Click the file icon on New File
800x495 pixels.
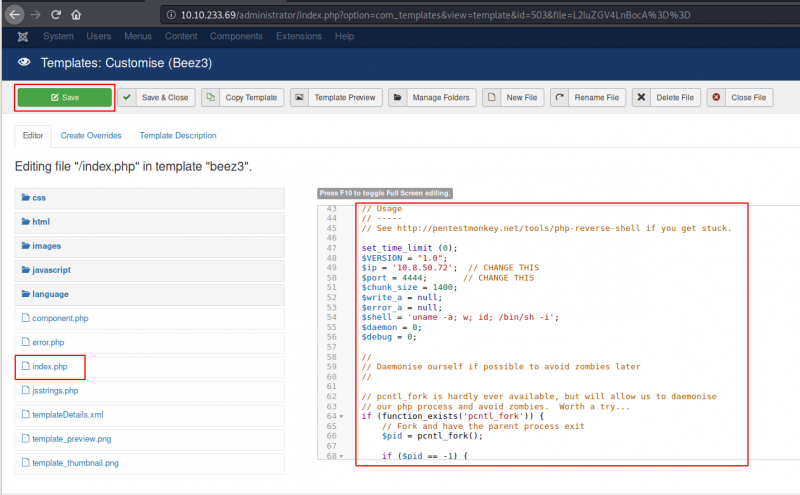coord(491,97)
